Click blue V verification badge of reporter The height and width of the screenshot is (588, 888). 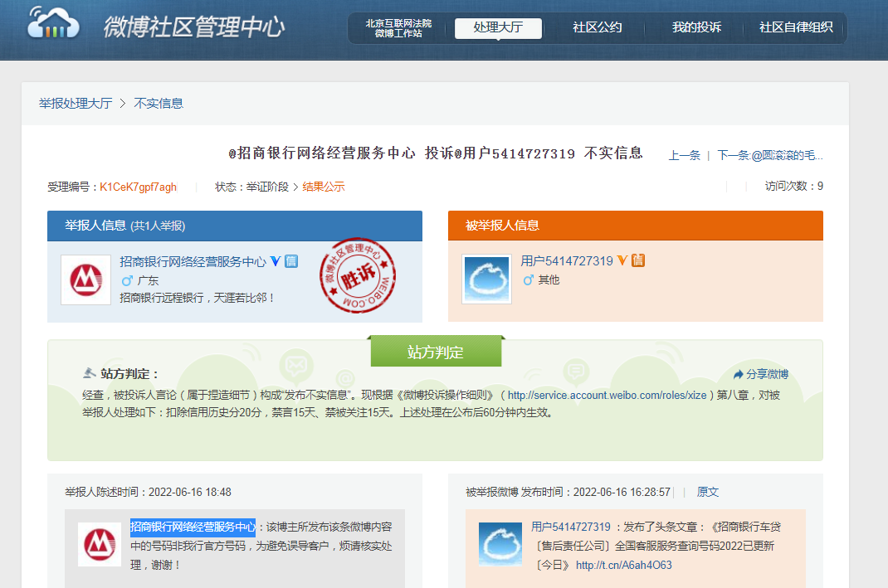coord(276,261)
